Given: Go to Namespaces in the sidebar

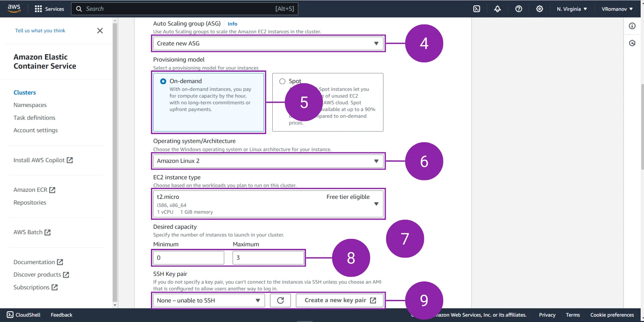Looking at the screenshot, I should click(30, 105).
